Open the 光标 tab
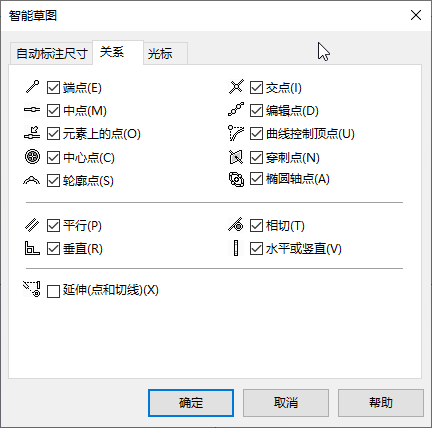The height and width of the screenshot is (428, 432). click(165, 53)
